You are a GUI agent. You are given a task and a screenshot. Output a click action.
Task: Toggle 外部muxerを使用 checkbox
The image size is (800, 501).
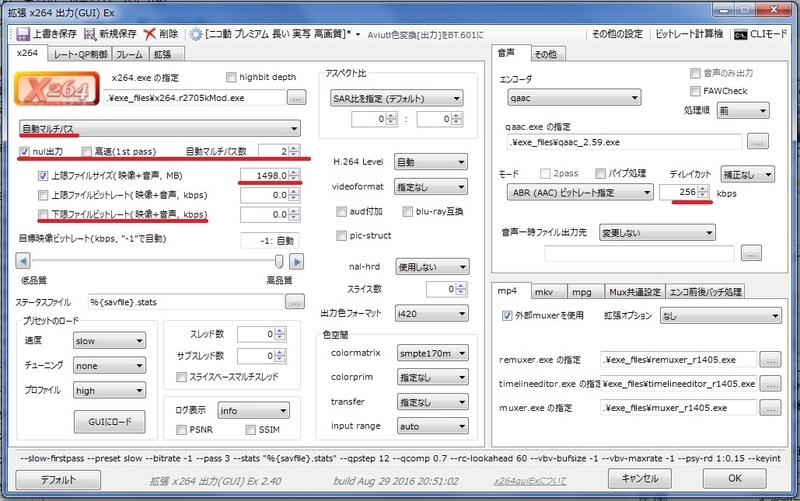point(507,315)
